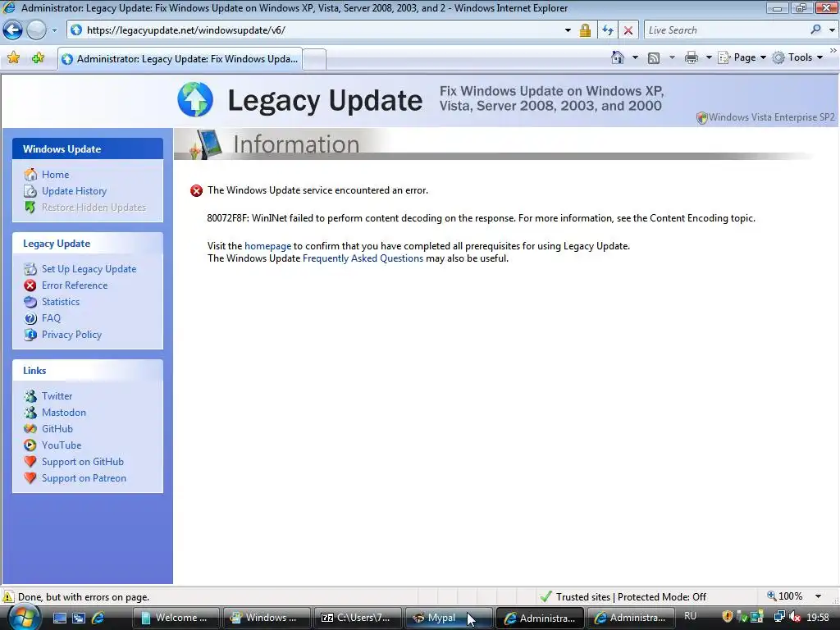Follow the homepage link in the error message
The image size is (840, 630).
pyautogui.click(x=268, y=246)
